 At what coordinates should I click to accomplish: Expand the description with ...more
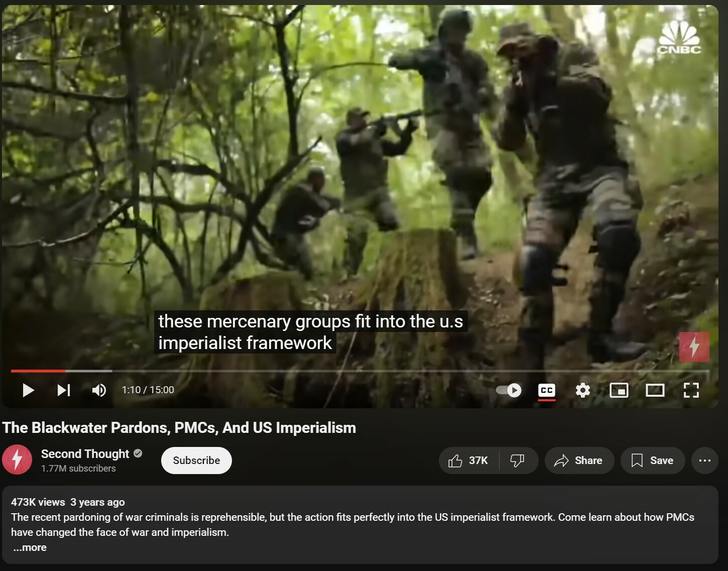tap(30, 547)
